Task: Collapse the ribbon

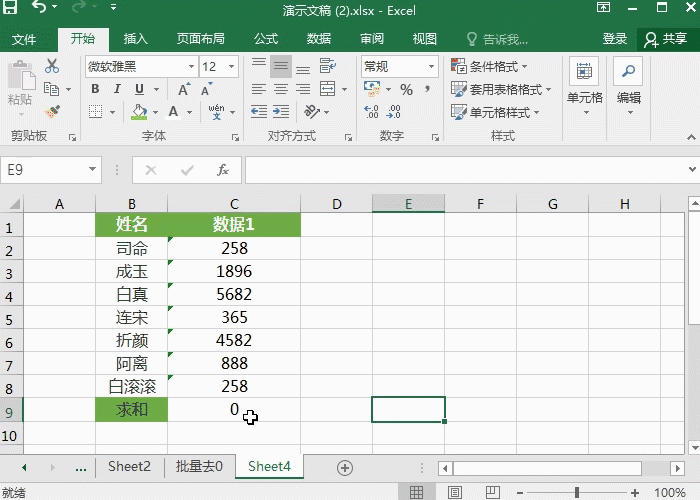Action: point(691,137)
